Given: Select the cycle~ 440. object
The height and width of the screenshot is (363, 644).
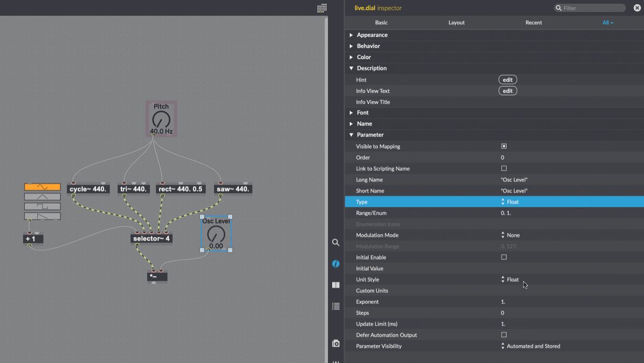Looking at the screenshot, I should (89, 189).
